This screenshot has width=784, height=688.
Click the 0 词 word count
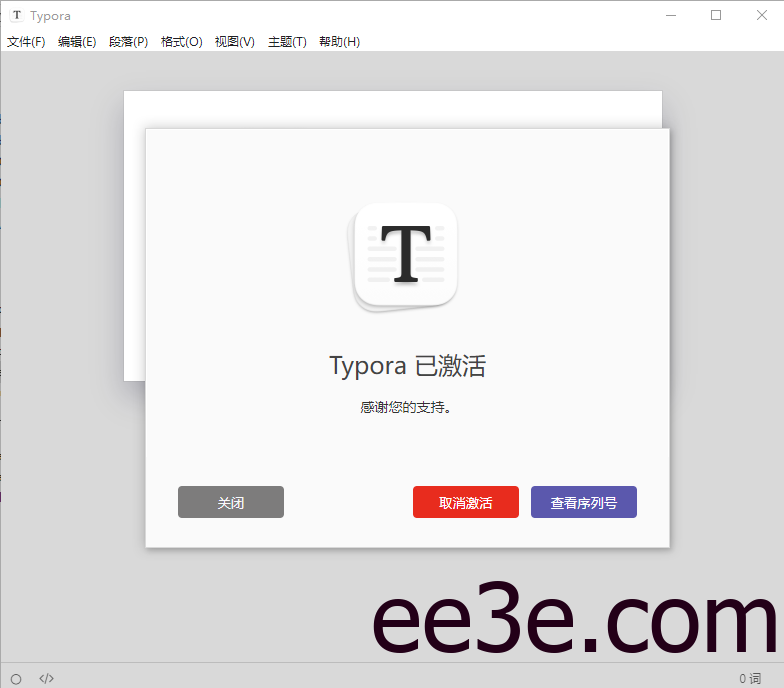click(750, 678)
